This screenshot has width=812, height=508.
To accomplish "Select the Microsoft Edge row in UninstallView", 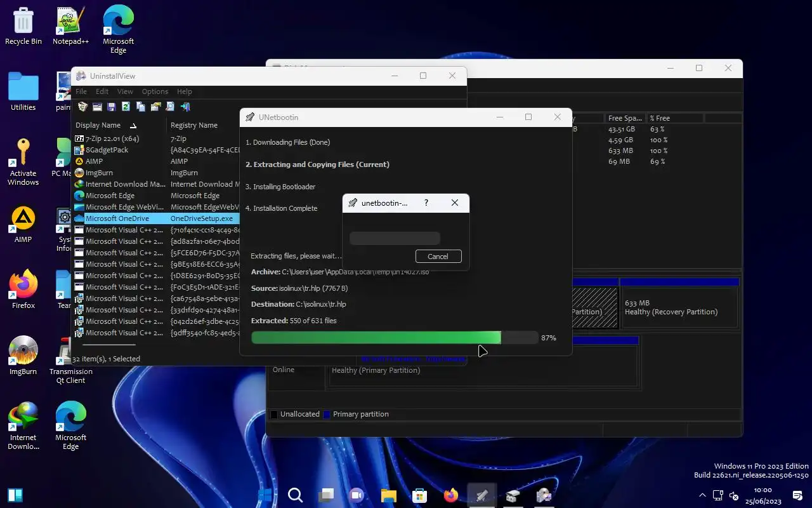I will coord(156,196).
